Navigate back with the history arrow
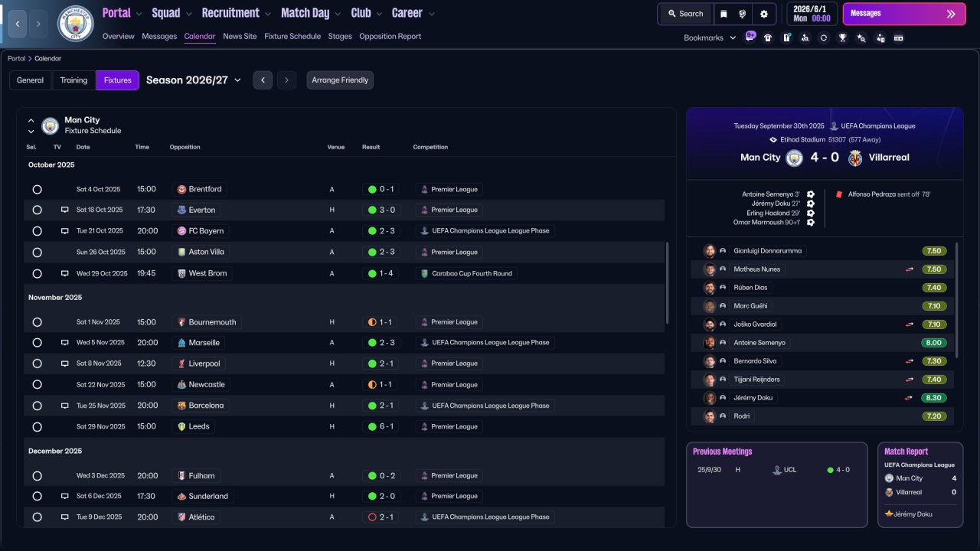The width and height of the screenshot is (980, 551). click(17, 24)
